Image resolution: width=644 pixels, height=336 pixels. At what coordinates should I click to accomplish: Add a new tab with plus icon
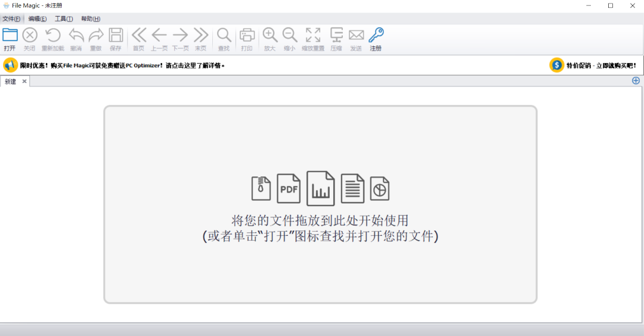point(636,81)
